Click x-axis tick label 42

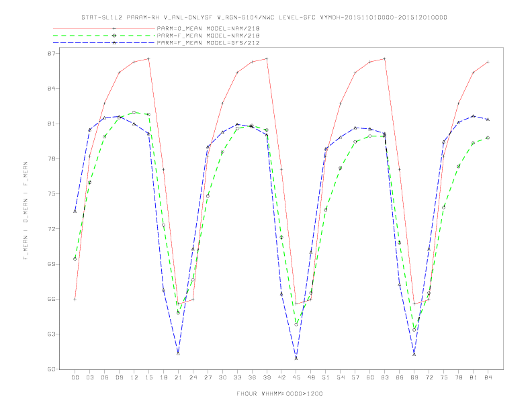(x=281, y=377)
